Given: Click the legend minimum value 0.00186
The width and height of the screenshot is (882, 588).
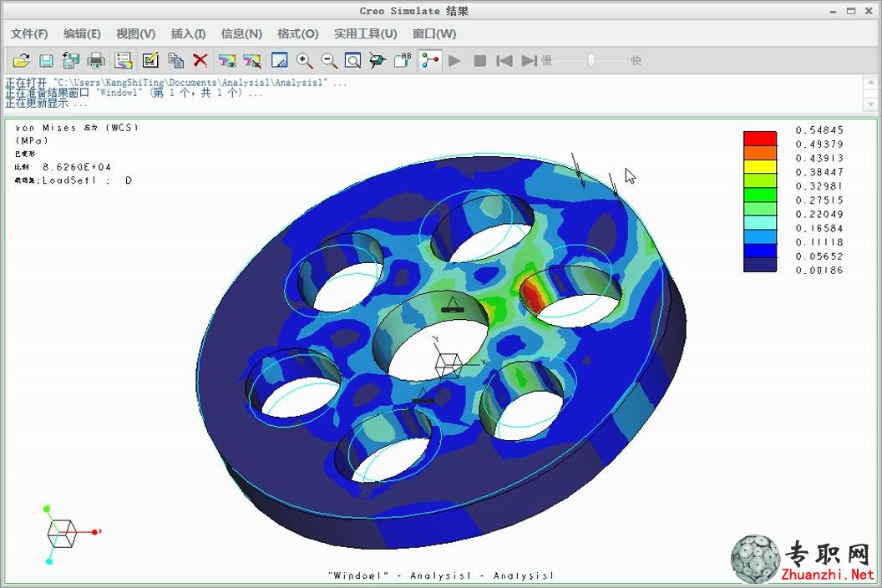Looking at the screenshot, I should 819,270.
